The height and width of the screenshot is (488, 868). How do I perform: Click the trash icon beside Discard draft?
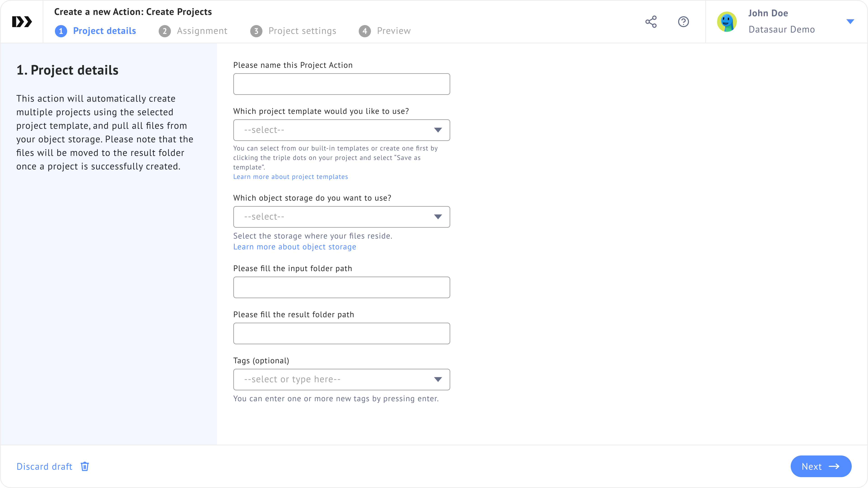tap(85, 466)
